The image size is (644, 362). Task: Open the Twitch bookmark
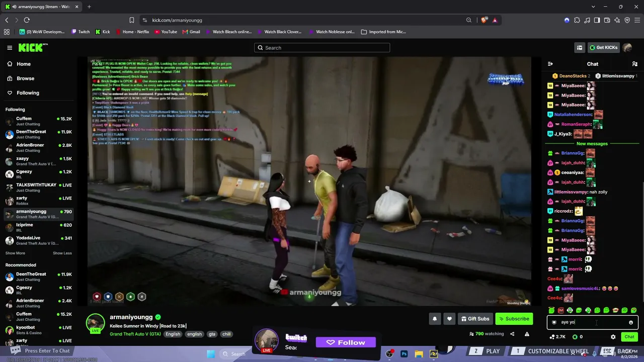80,32
